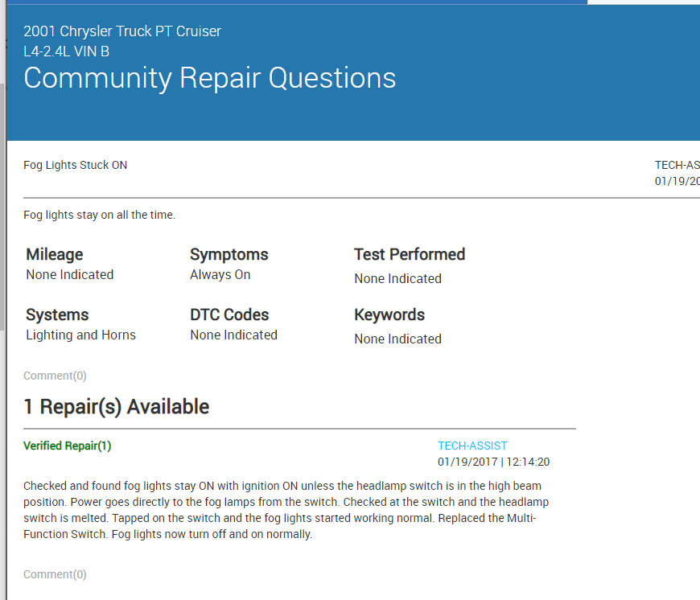Click the Mileage heading
This screenshot has width=700, height=600.
55,254
